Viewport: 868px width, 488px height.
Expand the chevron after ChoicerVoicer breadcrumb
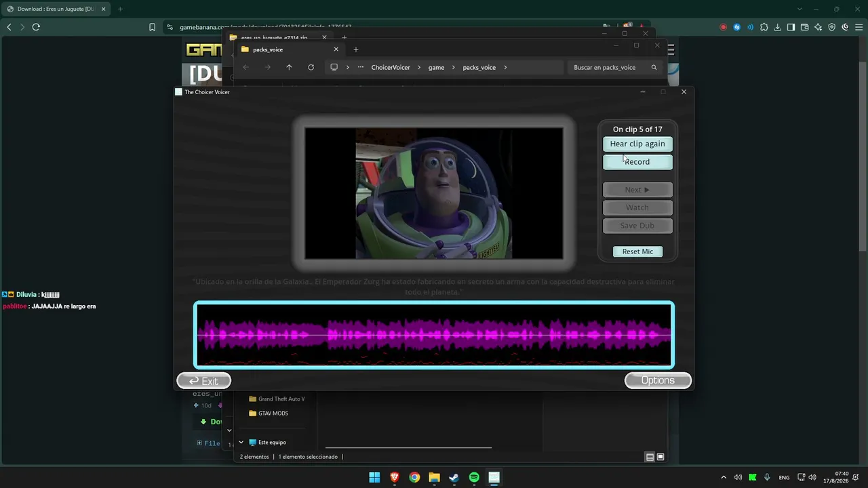point(419,68)
